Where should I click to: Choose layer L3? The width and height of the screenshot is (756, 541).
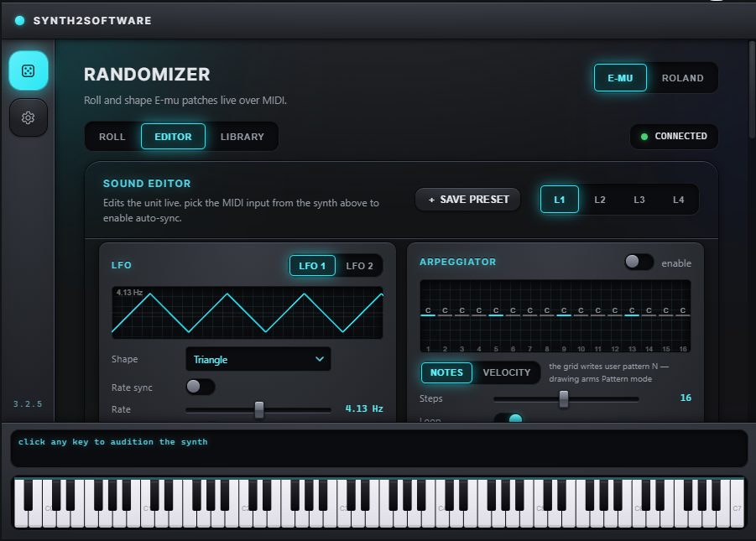coord(639,200)
